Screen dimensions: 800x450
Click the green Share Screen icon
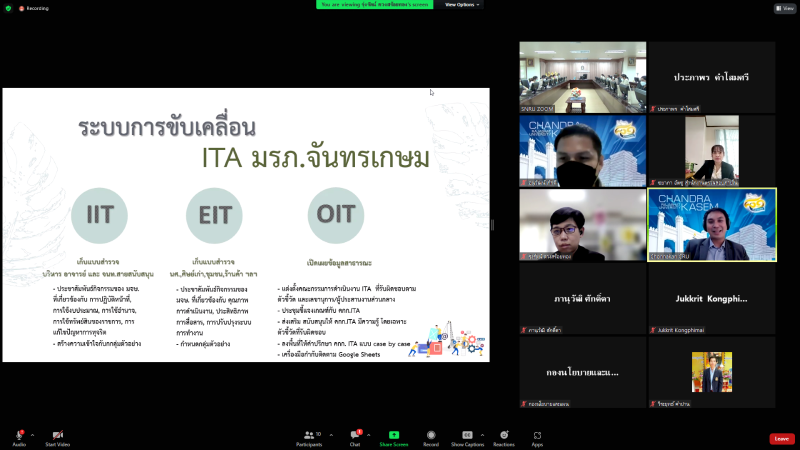click(393, 435)
